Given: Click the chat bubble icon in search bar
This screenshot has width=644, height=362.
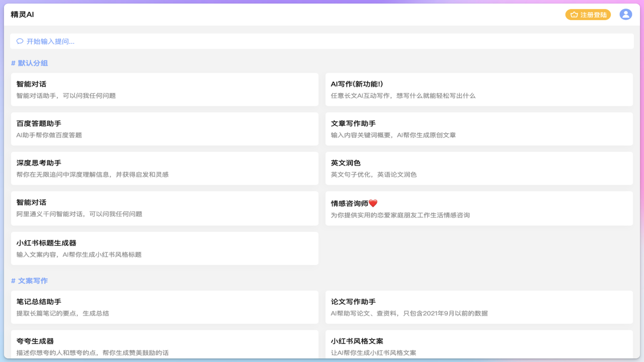Looking at the screenshot, I should tap(20, 41).
